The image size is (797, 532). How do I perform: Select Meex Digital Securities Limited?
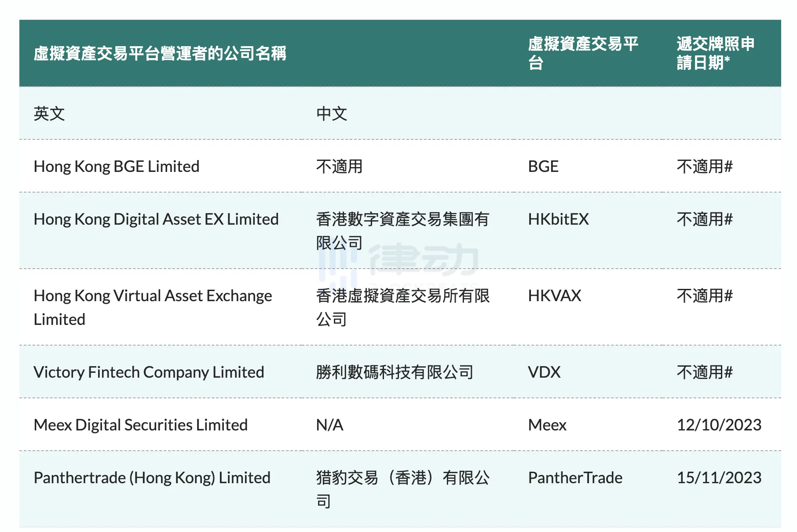[x=141, y=425]
